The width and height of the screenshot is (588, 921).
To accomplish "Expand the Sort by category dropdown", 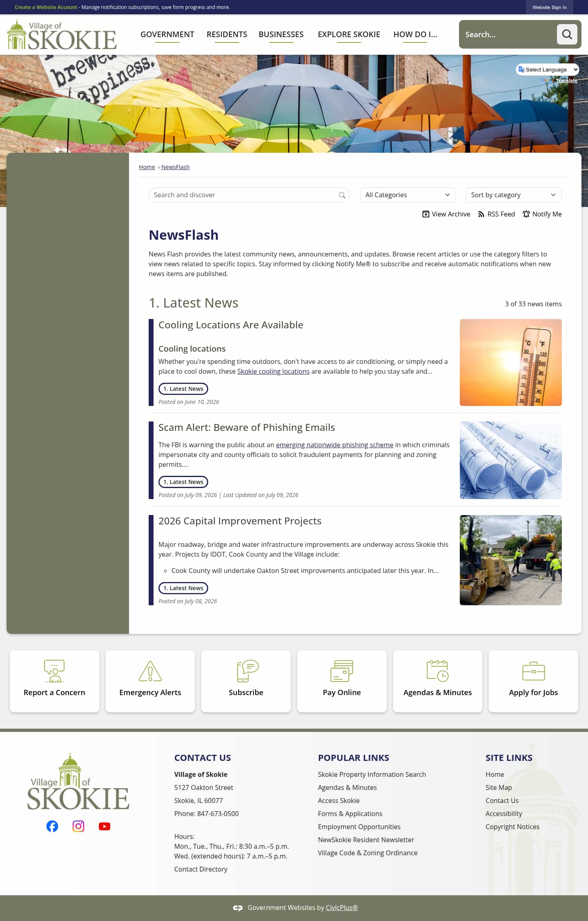I will click(514, 195).
